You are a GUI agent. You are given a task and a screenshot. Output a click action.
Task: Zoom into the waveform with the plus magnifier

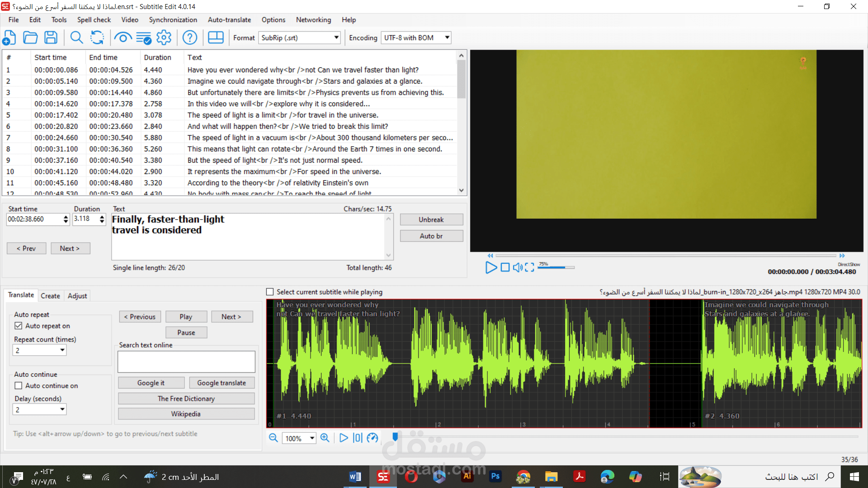point(325,438)
